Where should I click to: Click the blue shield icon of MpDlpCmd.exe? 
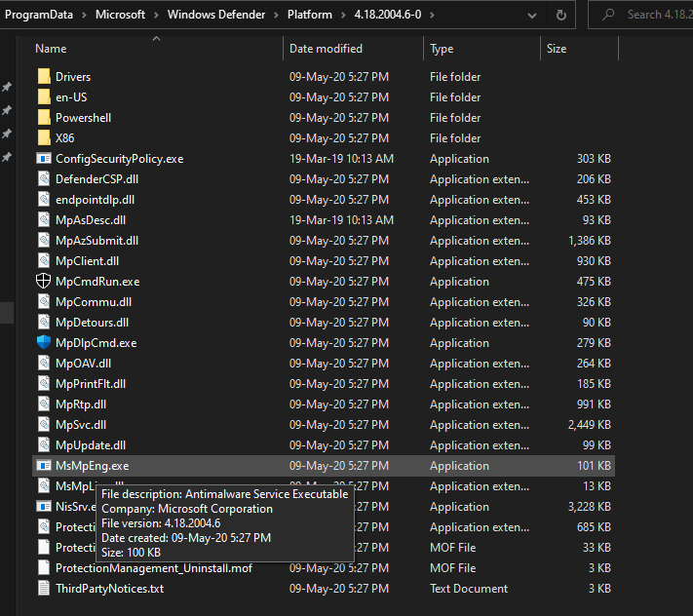point(43,342)
